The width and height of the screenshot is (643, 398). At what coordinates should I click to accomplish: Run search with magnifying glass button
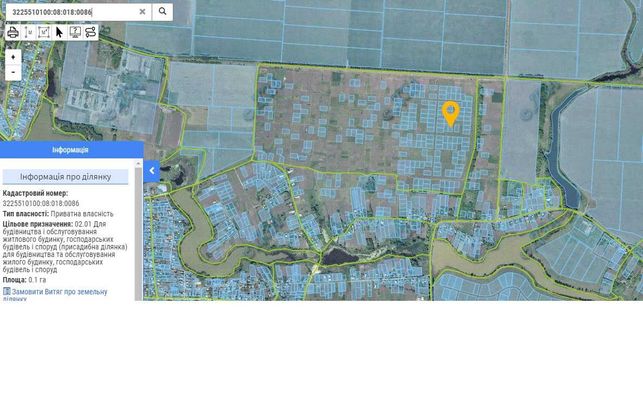coord(162,11)
